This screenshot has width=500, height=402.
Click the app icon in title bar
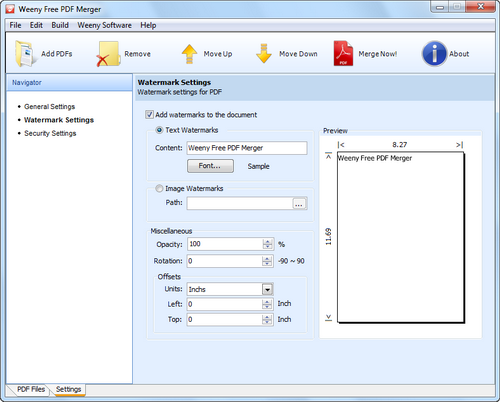(x=10, y=9)
